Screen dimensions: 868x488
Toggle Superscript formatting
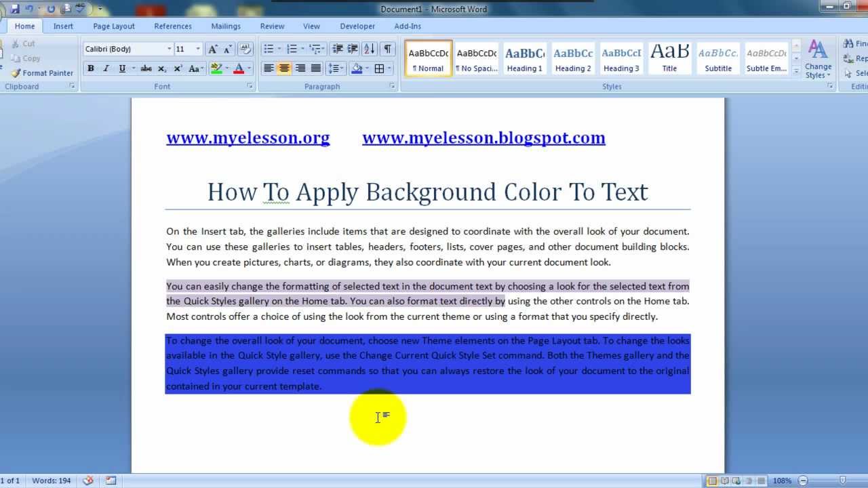(178, 68)
